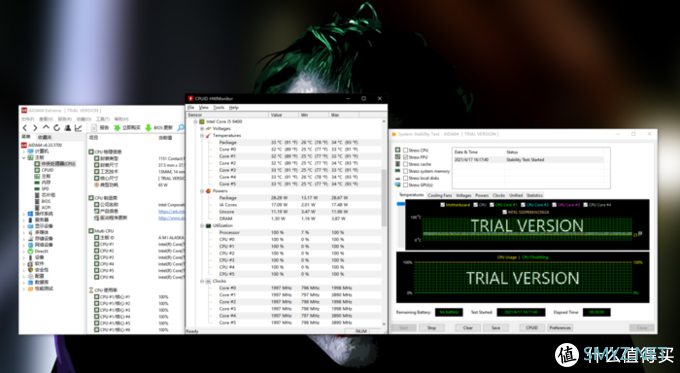Switch to the Voltages tab in Stability Test
The width and height of the screenshot is (680, 373).
[x=463, y=195]
